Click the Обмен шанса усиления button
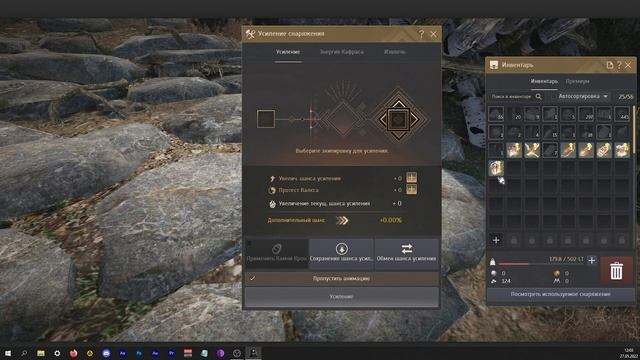 [x=406, y=254]
